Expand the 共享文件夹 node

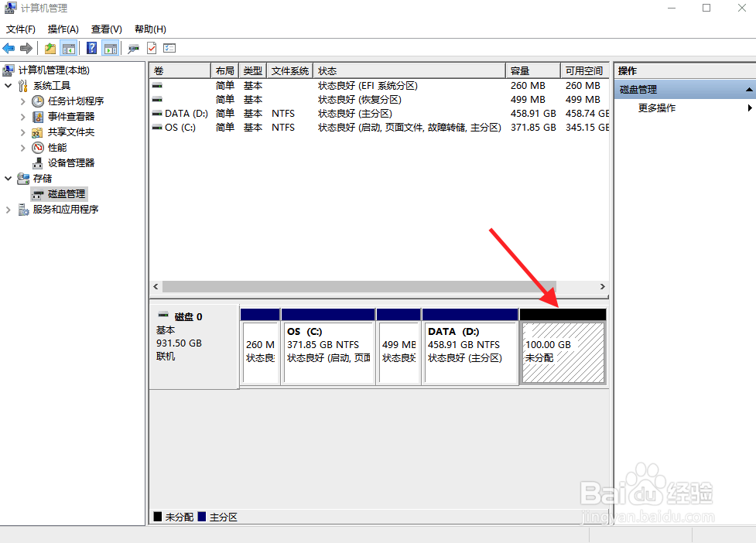pyautogui.click(x=22, y=132)
